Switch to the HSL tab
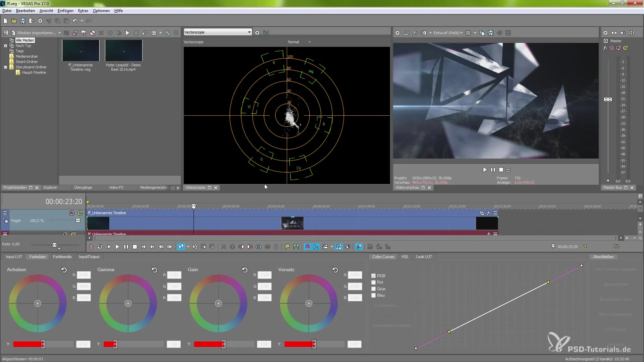The height and width of the screenshot is (362, 644). [x=405, y=257]
